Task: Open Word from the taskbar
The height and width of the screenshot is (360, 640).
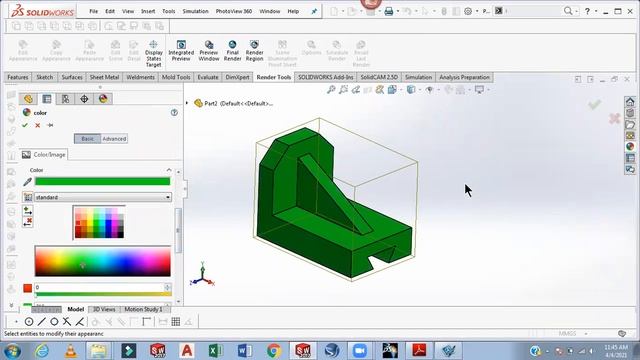Action: (x=245, y=351)
